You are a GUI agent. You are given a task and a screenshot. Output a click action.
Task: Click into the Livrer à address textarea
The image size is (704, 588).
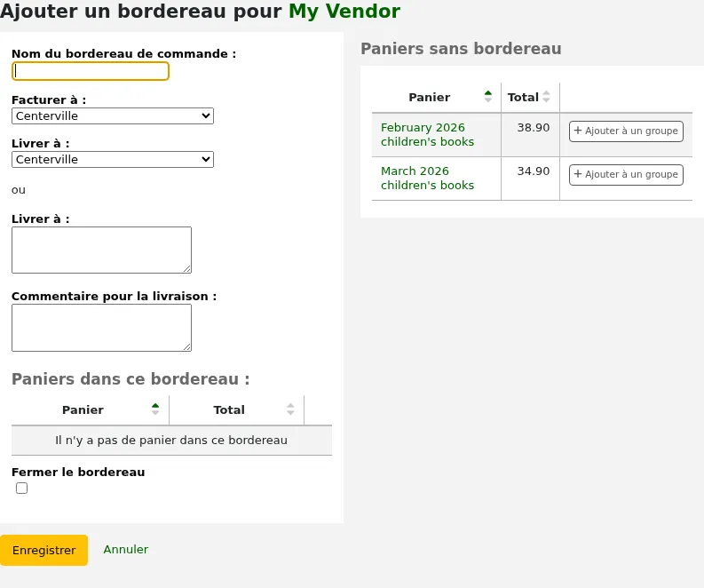(x=101, y=250)
